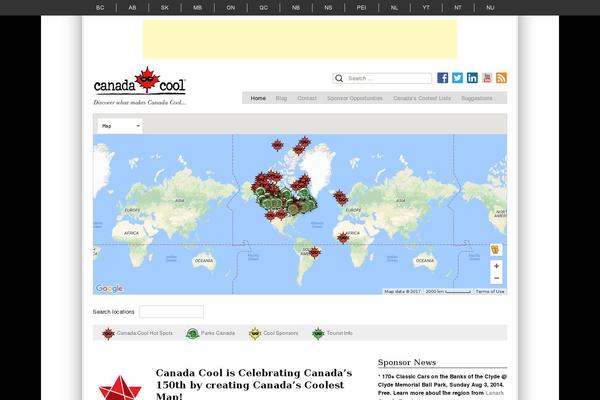
Task: Select the YT territory tab
Action: point(426,8)
